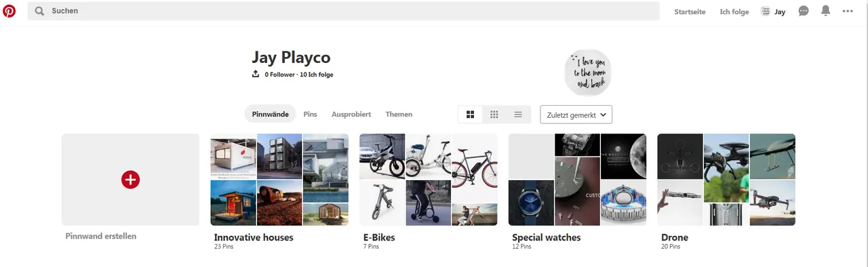The image size is (868, 267).
Task: Switch to large grid view layout
Action: pyautogui.click(x=470, y=115)
